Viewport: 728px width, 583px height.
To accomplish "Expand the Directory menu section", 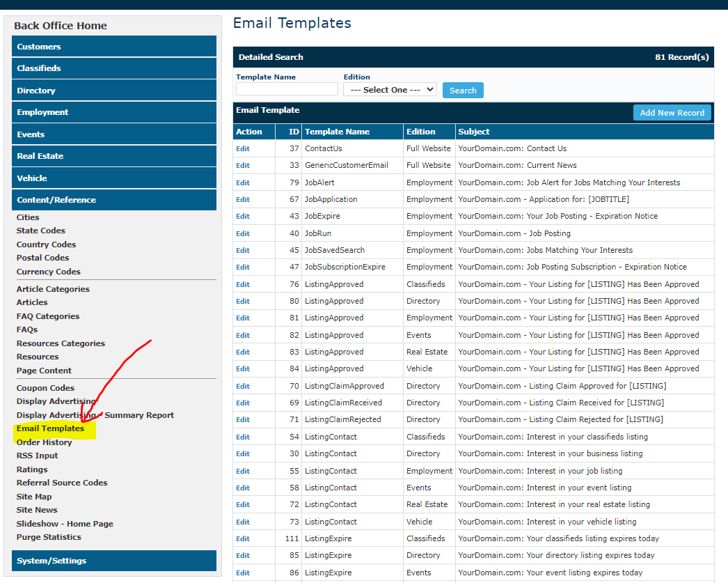I will [x=113, y=90].
